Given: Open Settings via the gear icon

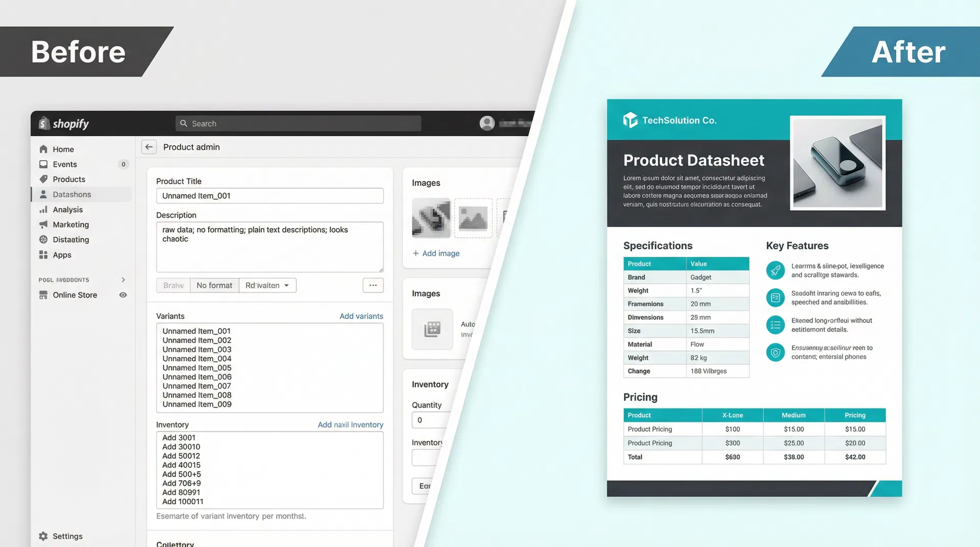Looking at the screenshot, I should (43, 536).
